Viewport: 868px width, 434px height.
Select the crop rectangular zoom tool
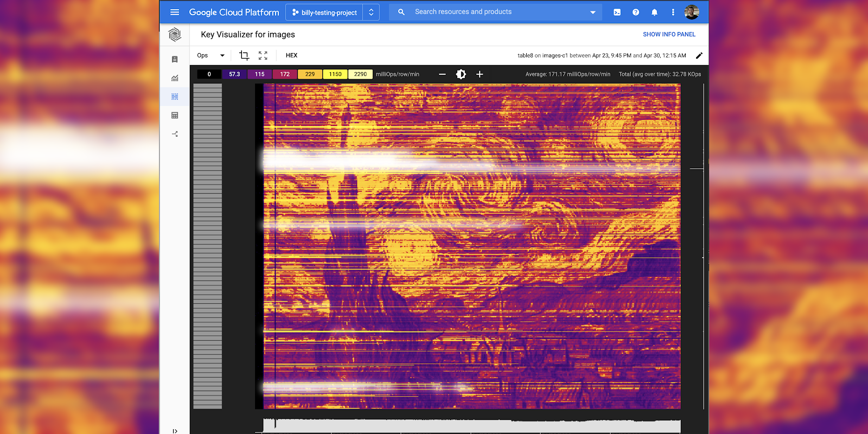[x=244, y=55]
